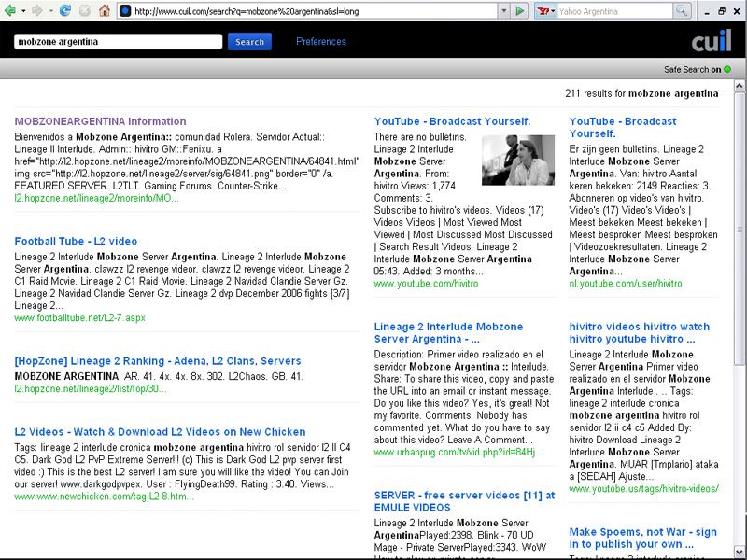Click the Cuil search query field
This screenshot has height=560, width=747.
pyautogui.click(x=117, y=42)
